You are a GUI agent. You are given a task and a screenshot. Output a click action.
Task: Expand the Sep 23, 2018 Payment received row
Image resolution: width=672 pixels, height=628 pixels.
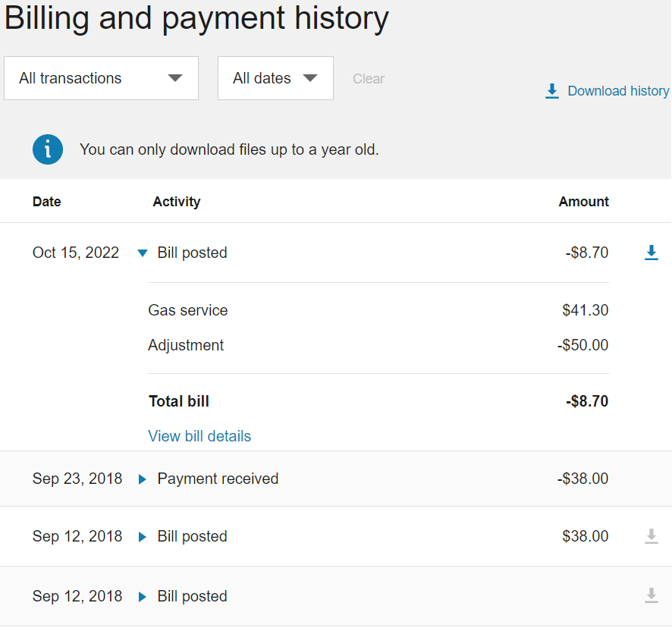click(x=143, y=479)
